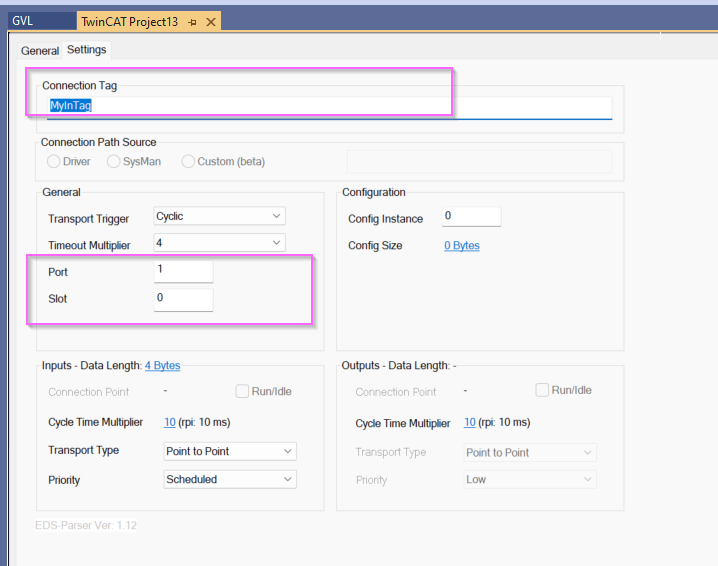The image size is (718, 566).
Task: Click the Config Instance field
Action: click(x=471, y=216)
